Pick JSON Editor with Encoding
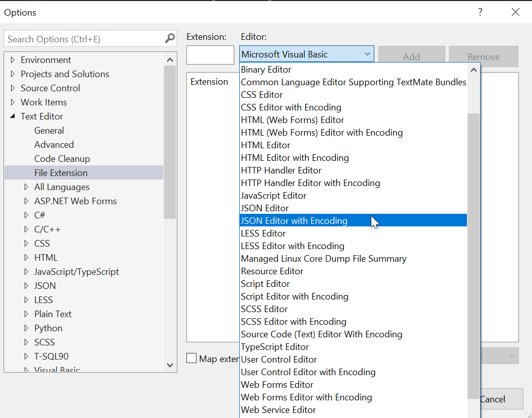532x418 pixels. click(353, 220)
